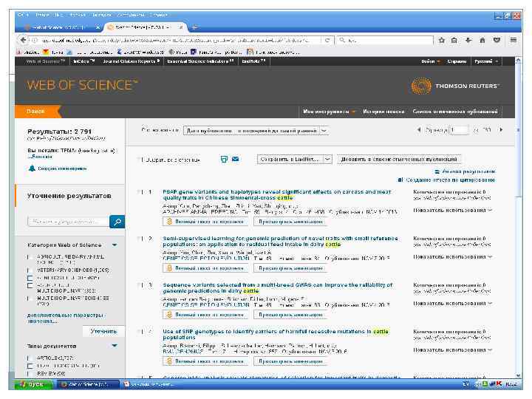The width and height of the screenshot is (532, 399).
Task: Check the Veterinary Sciences category
Action: [30, 270]
